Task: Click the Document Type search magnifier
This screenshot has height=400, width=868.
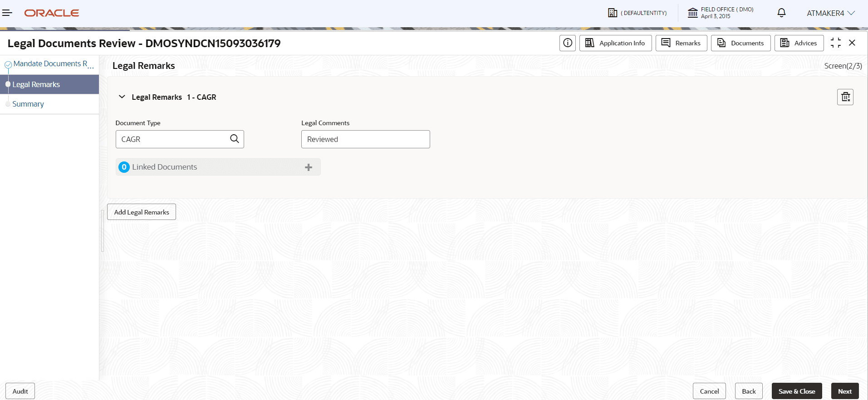Action: (x=234, y=139)
